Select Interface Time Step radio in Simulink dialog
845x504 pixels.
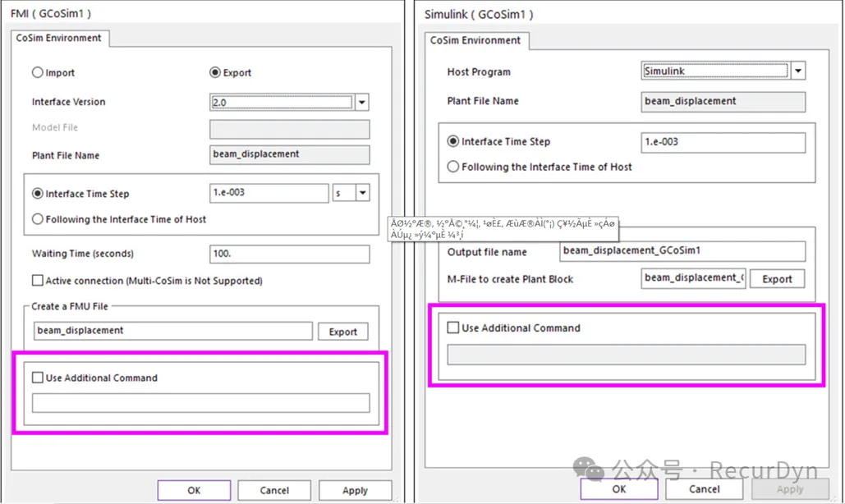click(453, 142)
